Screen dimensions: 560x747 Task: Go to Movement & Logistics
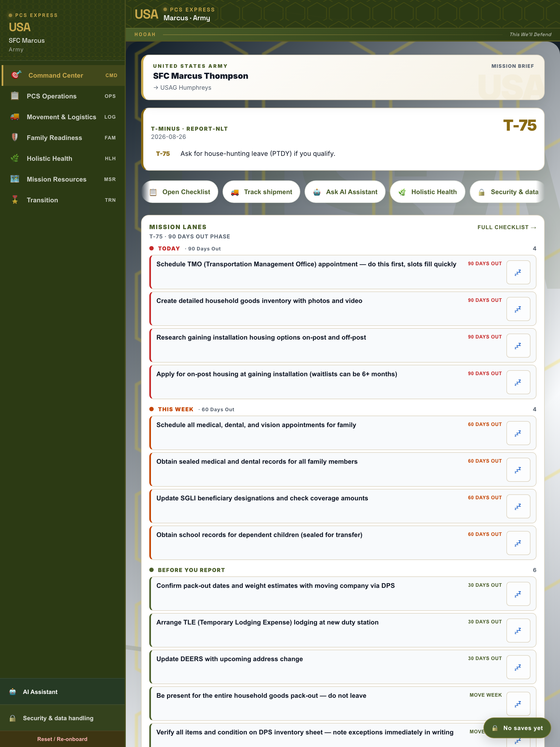[x=63, y=117]
